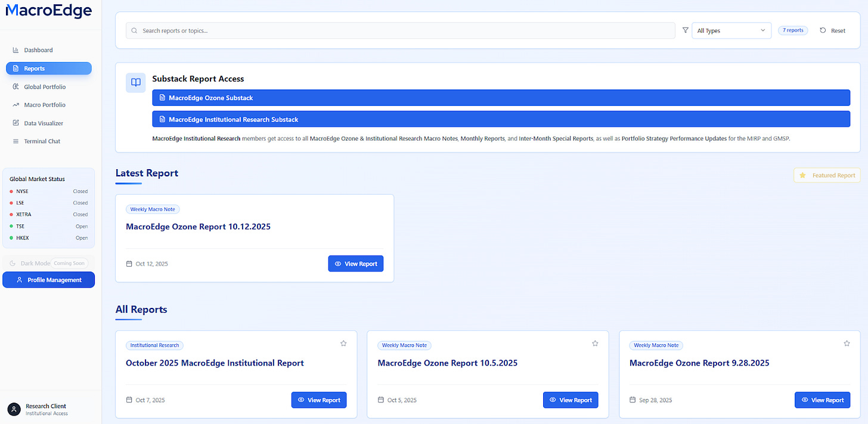Click the 7 reports count badge
The image size is (868, 424).
click(793, 30)
